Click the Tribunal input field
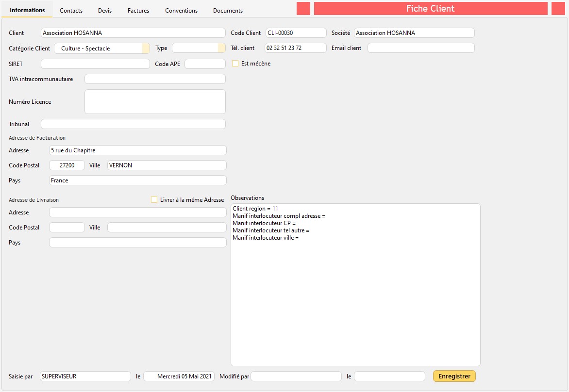 (133, 124)
